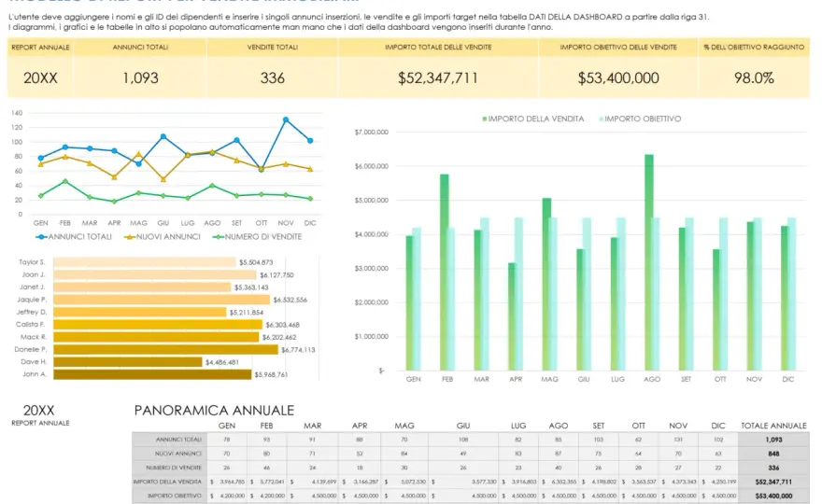Click the 20XX label above REPORT ANNUALE at bottom

point(39,411)
